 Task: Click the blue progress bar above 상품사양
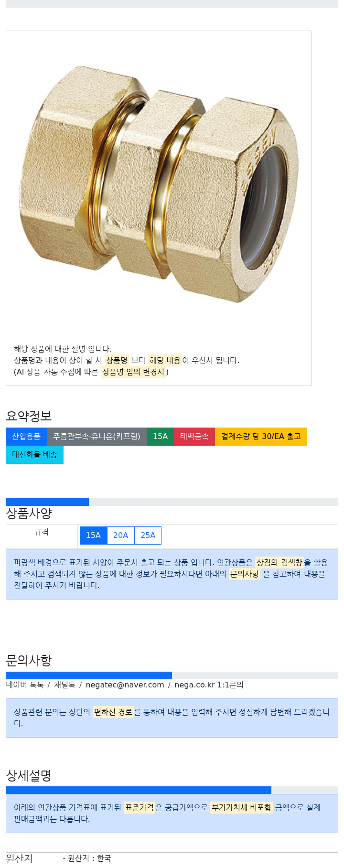47,502
